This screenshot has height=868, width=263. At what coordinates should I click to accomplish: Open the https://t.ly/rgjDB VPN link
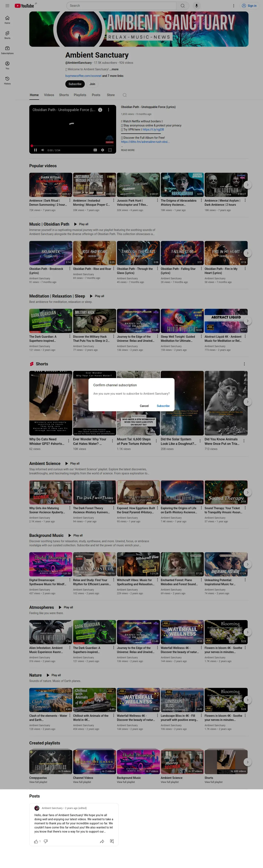coord(153,129)
